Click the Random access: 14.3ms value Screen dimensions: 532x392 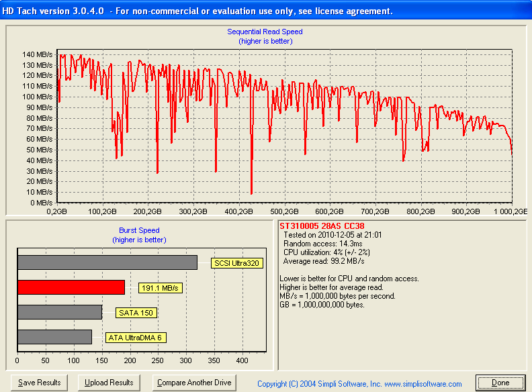pos(323,244)
